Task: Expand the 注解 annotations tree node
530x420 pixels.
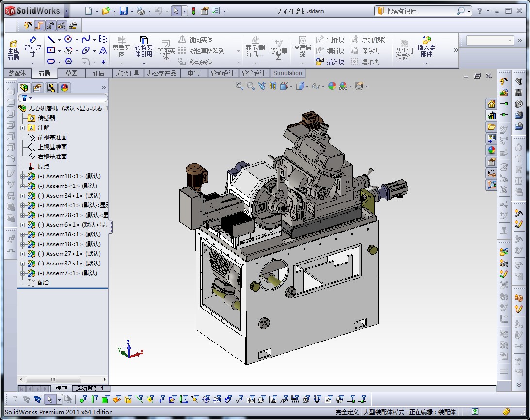Action: [22, 128]
